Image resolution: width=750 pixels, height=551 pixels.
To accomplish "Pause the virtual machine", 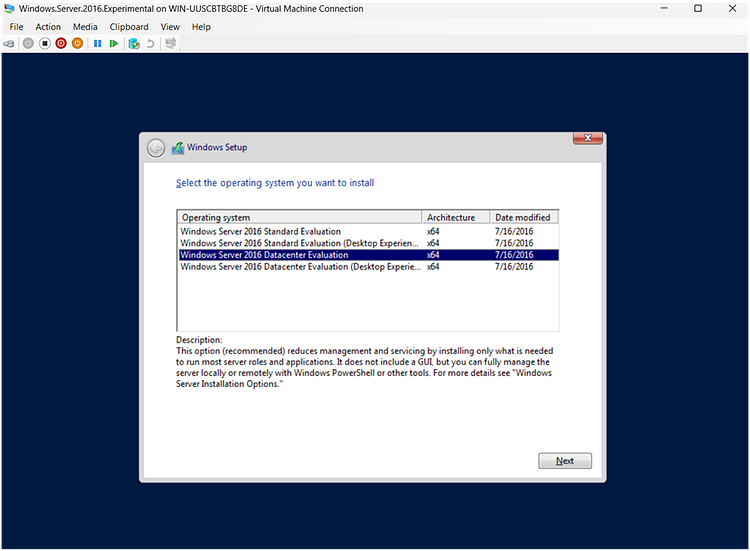I will point(98,44).
